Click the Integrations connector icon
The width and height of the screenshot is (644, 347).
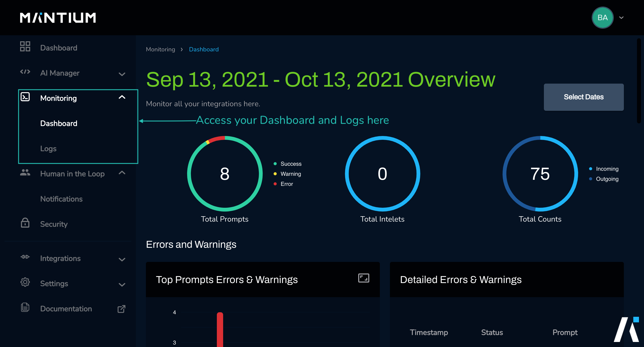tap(25, 257)
